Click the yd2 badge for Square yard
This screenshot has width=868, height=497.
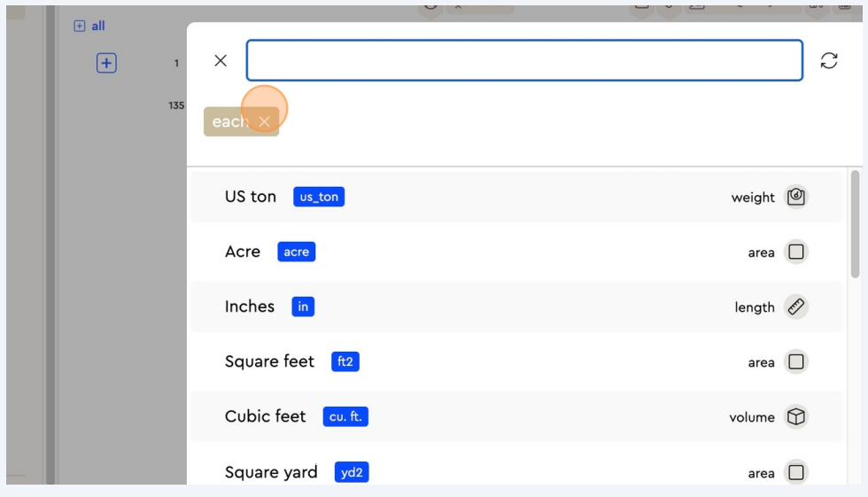tap(352, 472)
